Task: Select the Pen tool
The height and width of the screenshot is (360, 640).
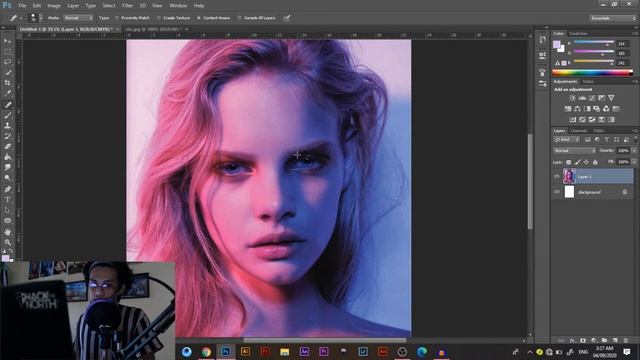Action: click(7, 189)
